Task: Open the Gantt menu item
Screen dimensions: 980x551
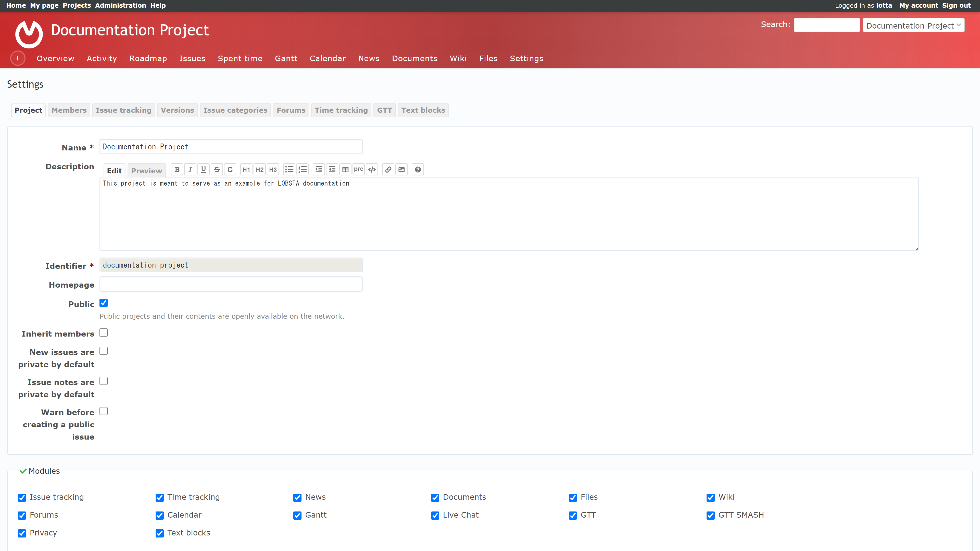Action: (286, 59)
